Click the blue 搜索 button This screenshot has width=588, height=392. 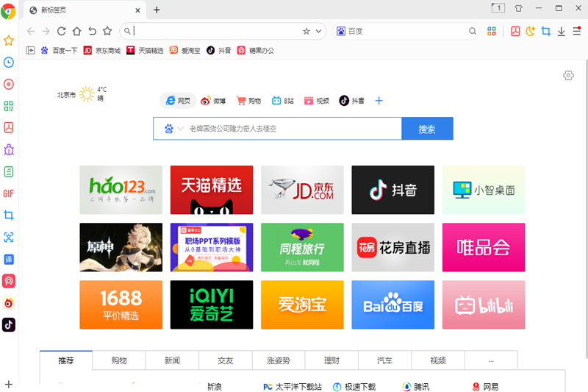(x=427, y=129)
